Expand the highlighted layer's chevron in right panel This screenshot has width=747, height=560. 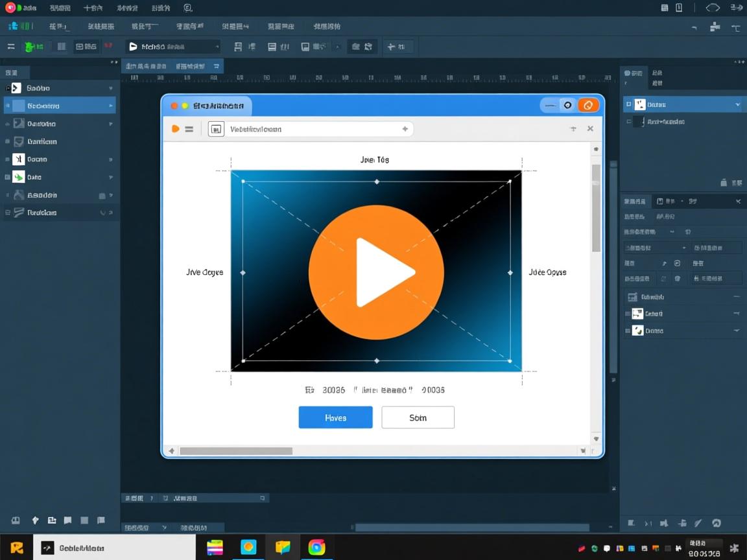click(737, 104)
